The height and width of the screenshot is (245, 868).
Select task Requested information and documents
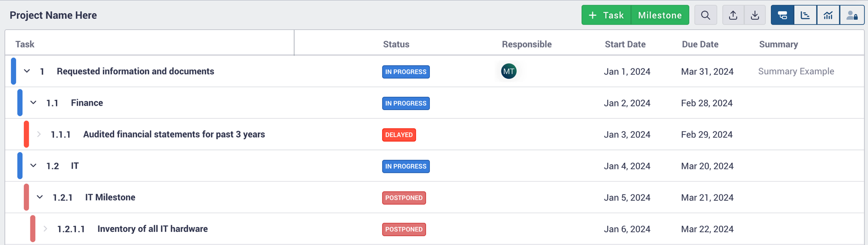[135, 71]
